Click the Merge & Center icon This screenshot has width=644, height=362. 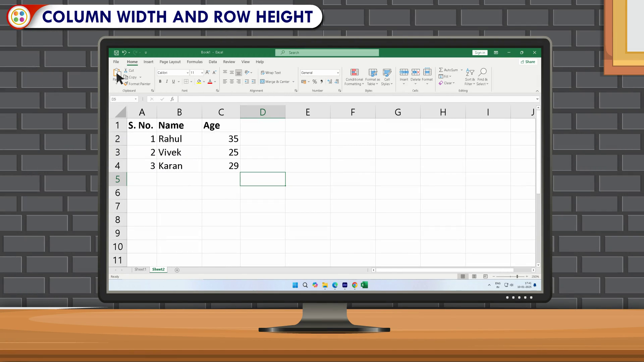click(x=262, y=82)
